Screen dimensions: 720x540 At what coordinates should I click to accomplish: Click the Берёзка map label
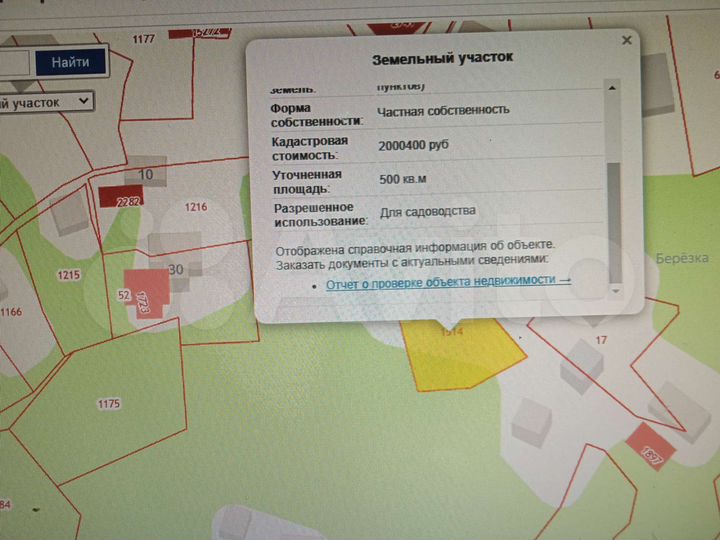coord(681,257)
